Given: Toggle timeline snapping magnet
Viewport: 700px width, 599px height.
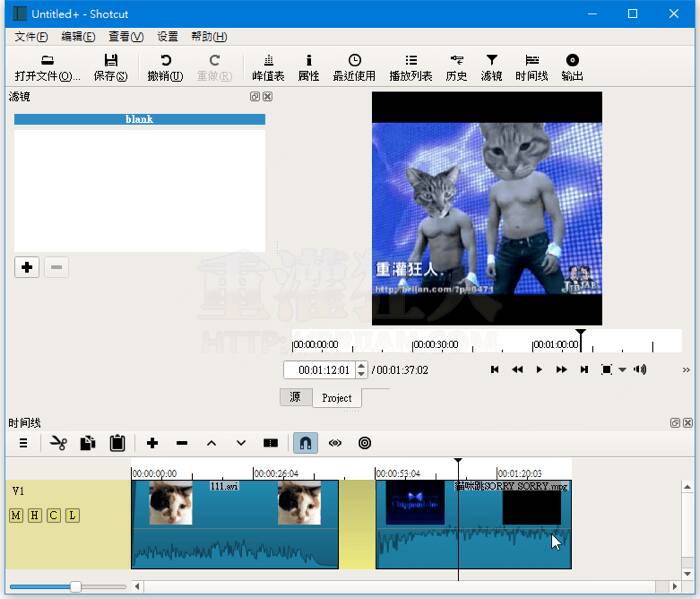Looking at the screenshot, I should pos(305,443).
